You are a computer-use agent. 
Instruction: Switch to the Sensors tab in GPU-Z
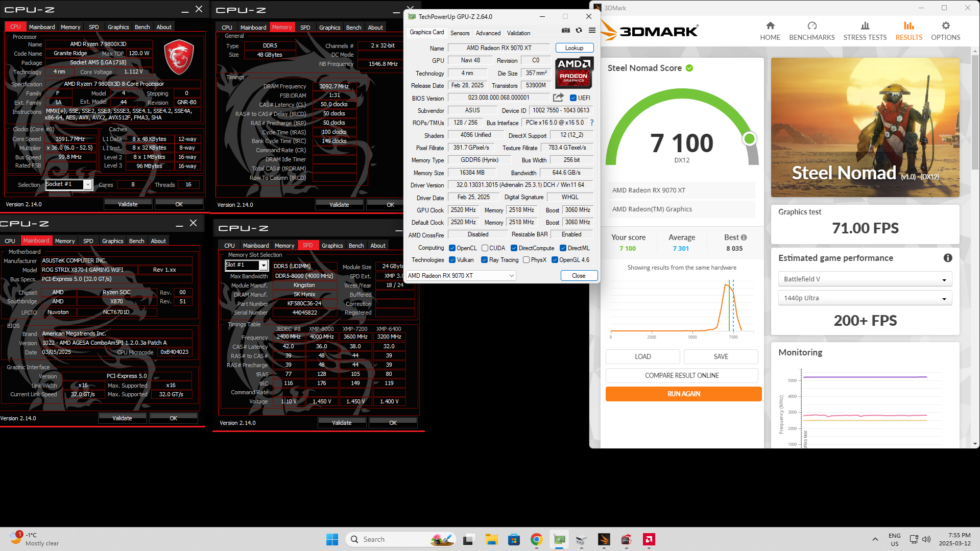[x=460, y=33]
